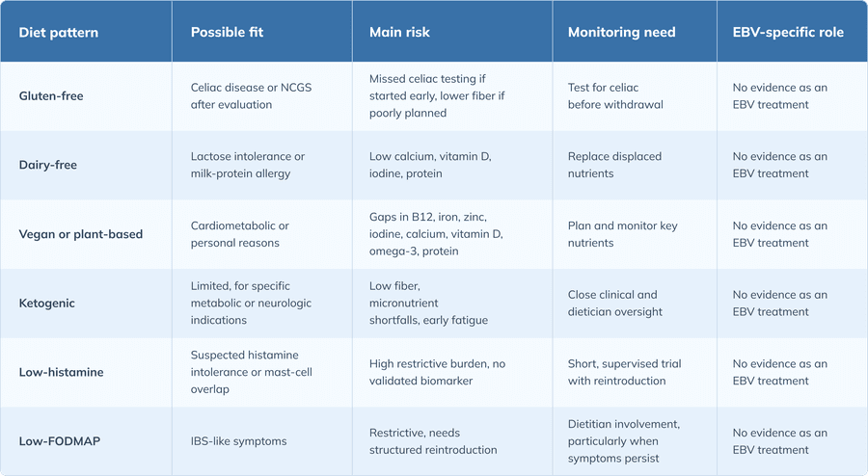The width and height of the screenshot is (868, 476).
Task: Select the High restrictive burden risk cell
Action: tap(437, 372)
